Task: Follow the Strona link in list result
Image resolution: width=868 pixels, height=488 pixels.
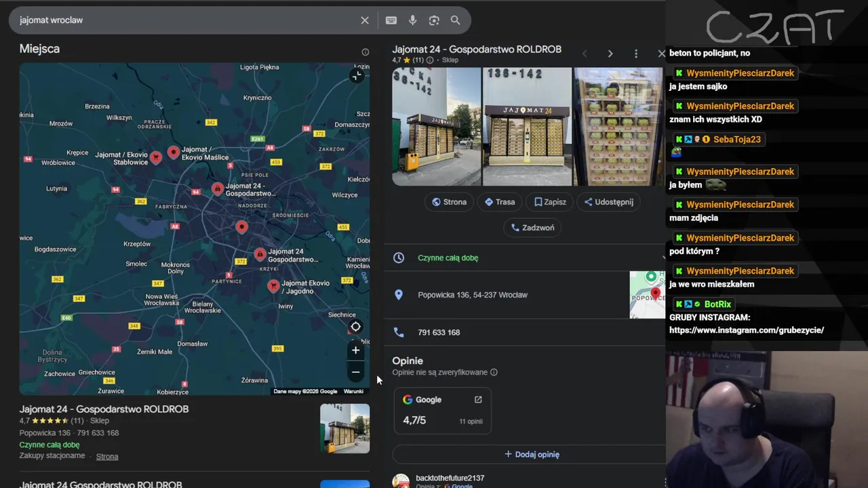Action: point(107,456)
